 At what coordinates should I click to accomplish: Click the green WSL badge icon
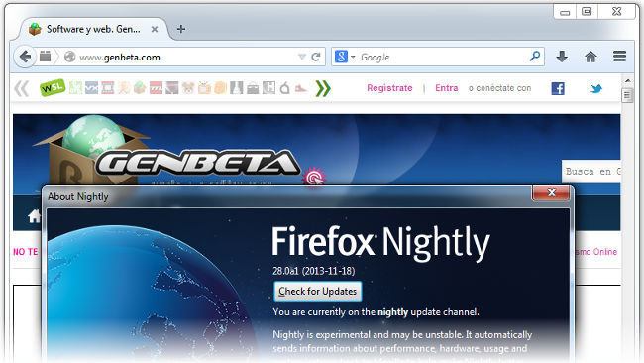[x=53, y=87]
